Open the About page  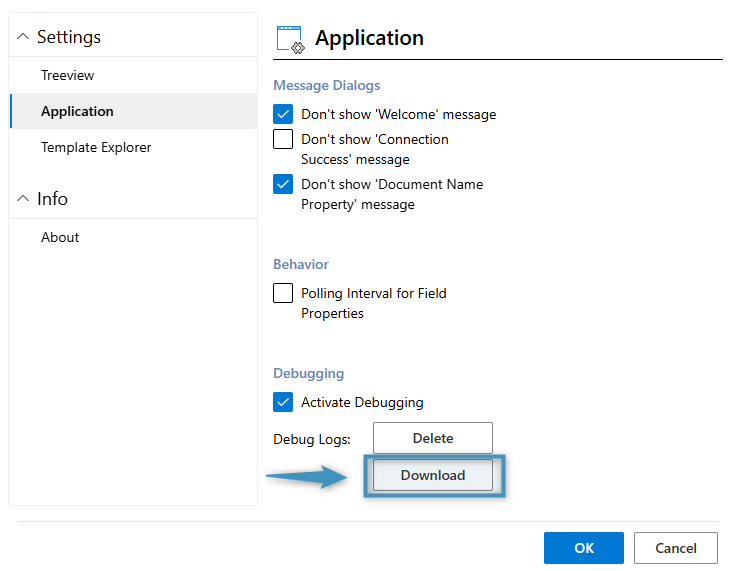click(x=60, y=237)
